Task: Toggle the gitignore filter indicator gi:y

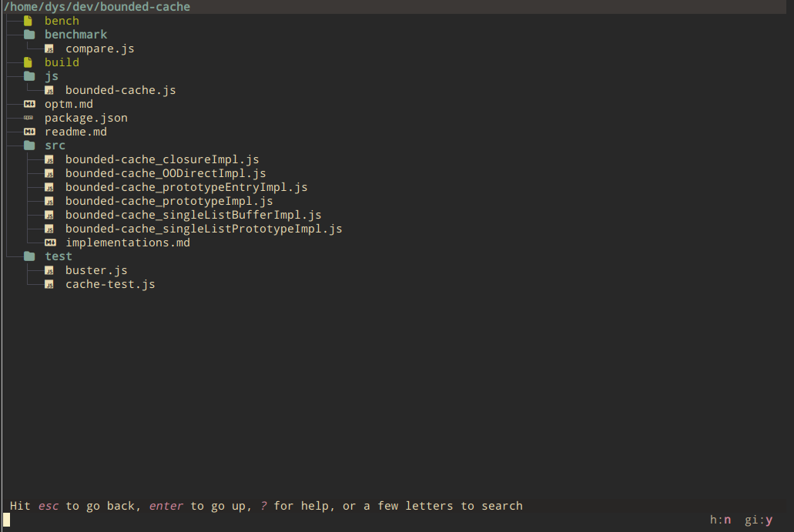Action: 760,519
